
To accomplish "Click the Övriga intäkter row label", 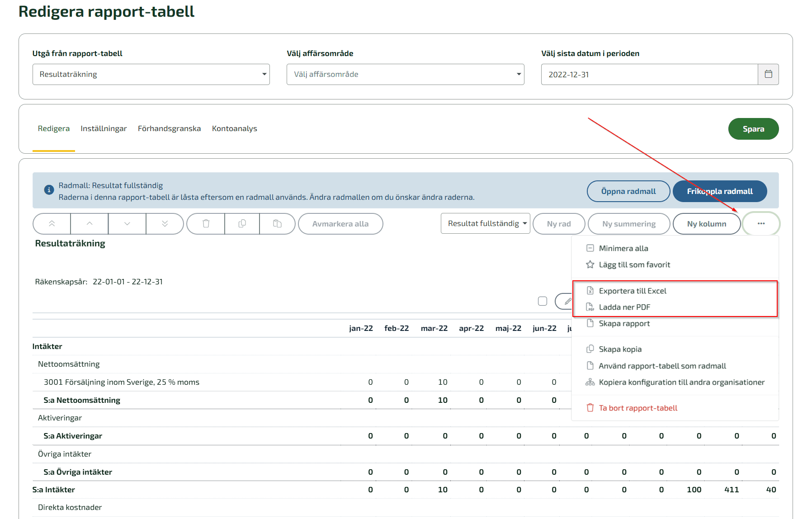I will tap(65, 454).
